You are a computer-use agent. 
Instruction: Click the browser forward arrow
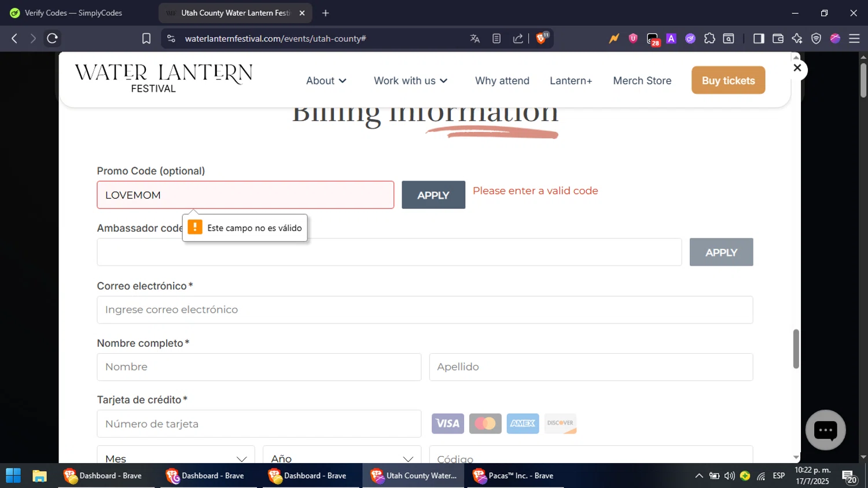click(33, 39)
